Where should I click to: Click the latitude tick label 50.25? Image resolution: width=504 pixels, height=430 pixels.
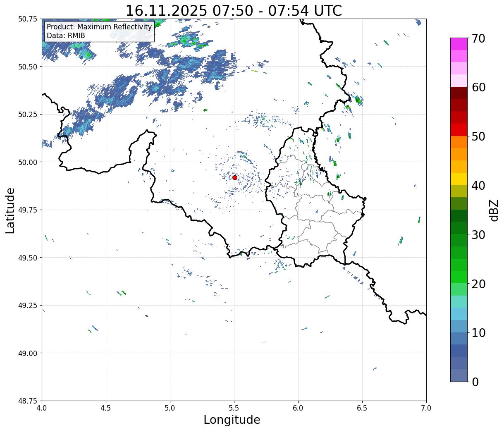[x=28, y=115]
